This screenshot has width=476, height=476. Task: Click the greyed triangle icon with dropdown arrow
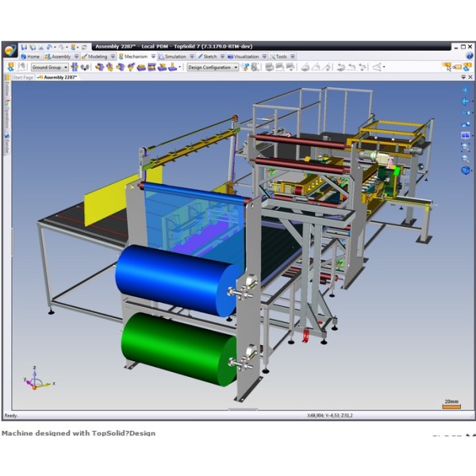coord(378,67)
